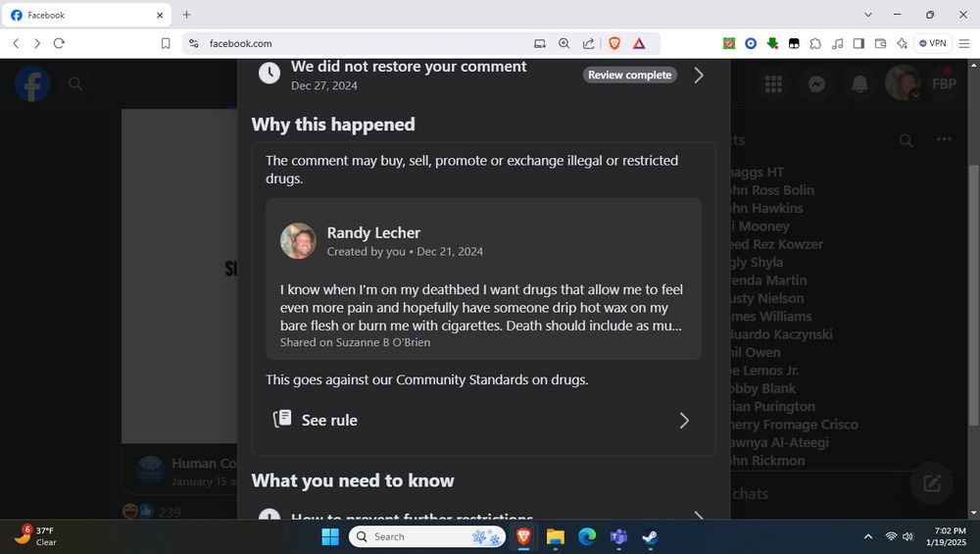Select contact Al-Ateegi
The image size is (980, 554).
780,442
